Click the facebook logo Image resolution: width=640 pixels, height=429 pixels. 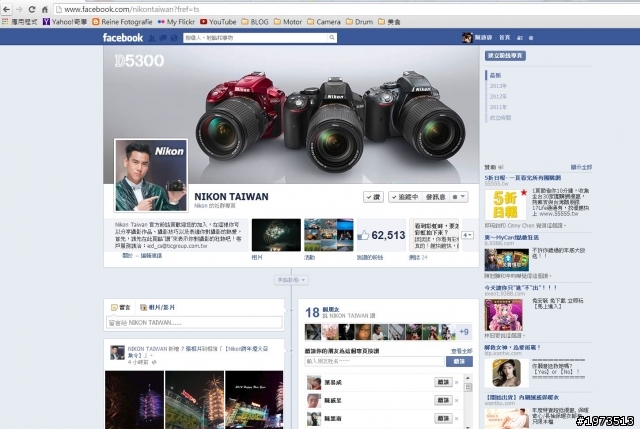coord(122,38)
